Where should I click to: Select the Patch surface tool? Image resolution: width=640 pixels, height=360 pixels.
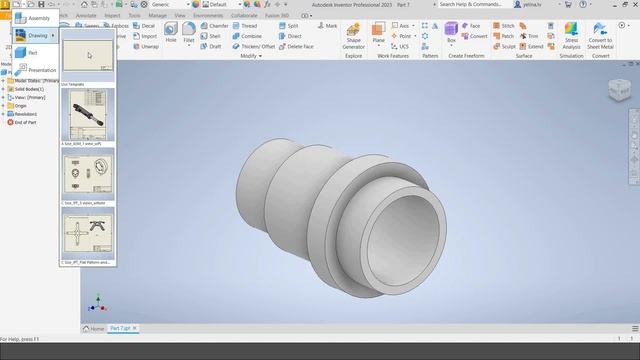click(x=503, y=36)
